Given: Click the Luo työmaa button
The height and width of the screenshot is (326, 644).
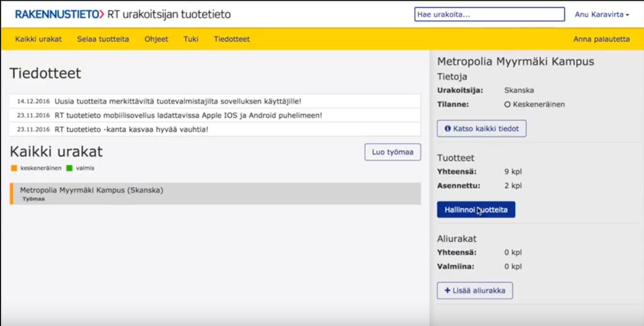Looking at the screenshot, I should coord(392,152).
